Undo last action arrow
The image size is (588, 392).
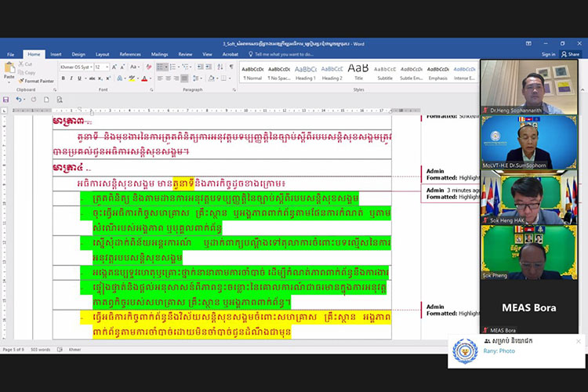click(19, 100)
